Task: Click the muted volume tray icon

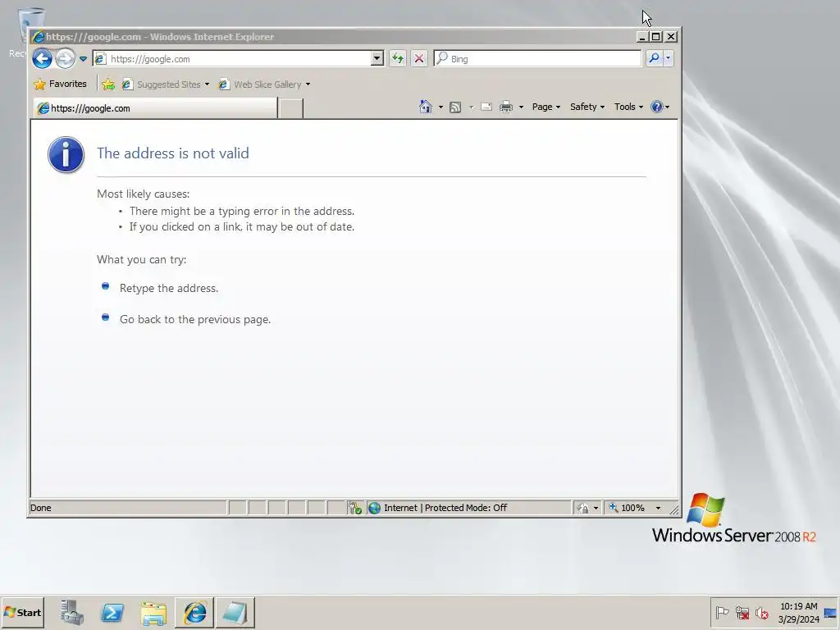Action: click(761, 612)
